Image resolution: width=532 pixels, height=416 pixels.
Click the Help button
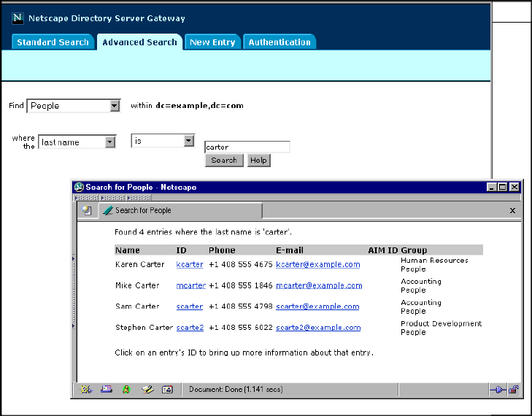(x=258, y=160)
